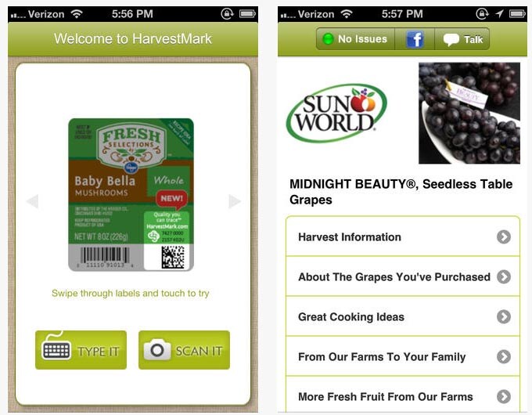Open Harvest Information chevron arrow

pos(504,237)
